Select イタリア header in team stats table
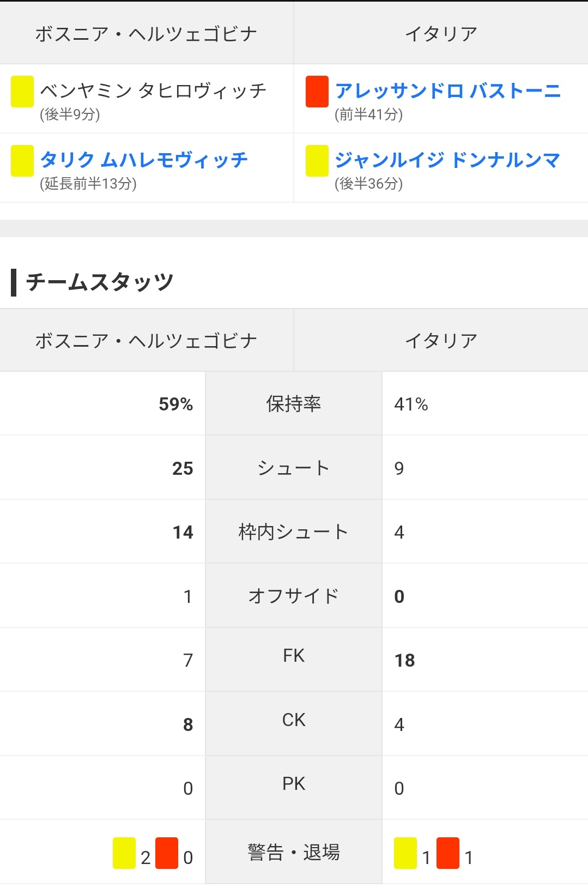Screen dimensions: 588x894 pyautogui.click(x=441, y=341)
